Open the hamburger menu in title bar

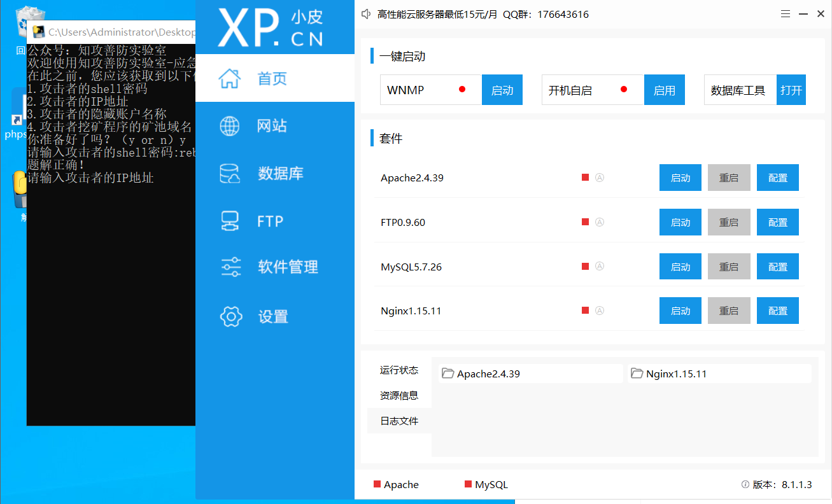[x=786, y=14]
